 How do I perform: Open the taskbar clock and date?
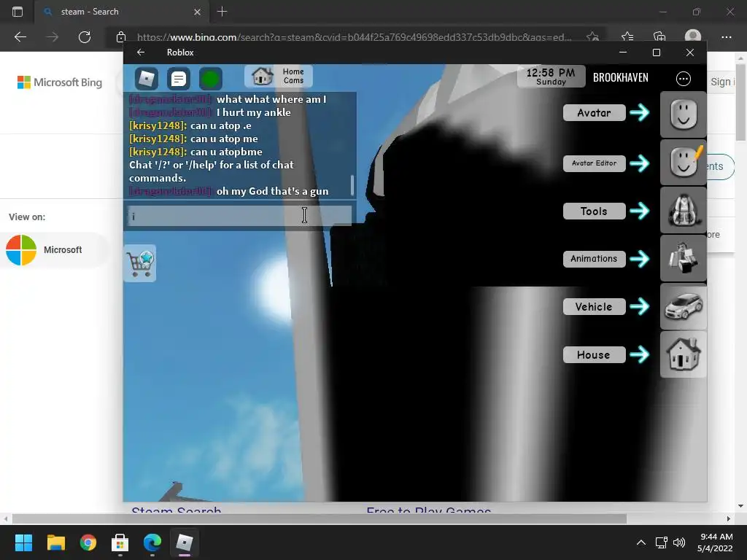point(715,542)
